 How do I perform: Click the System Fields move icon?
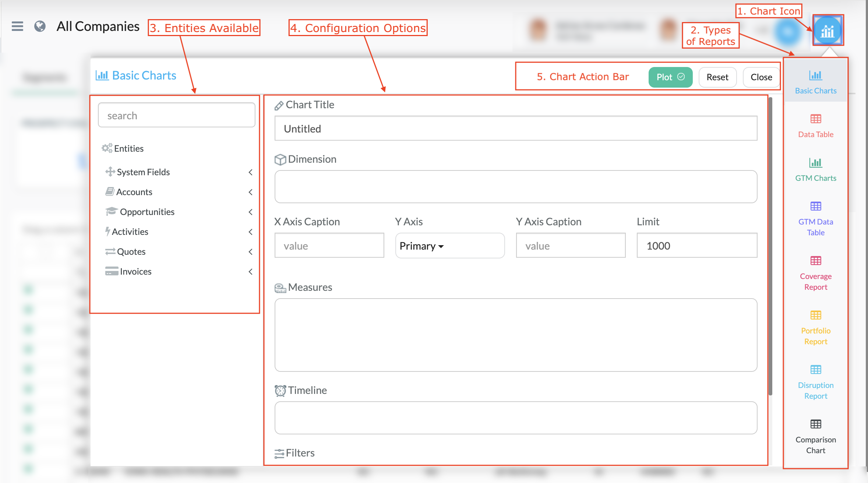[x=110, y=172]
